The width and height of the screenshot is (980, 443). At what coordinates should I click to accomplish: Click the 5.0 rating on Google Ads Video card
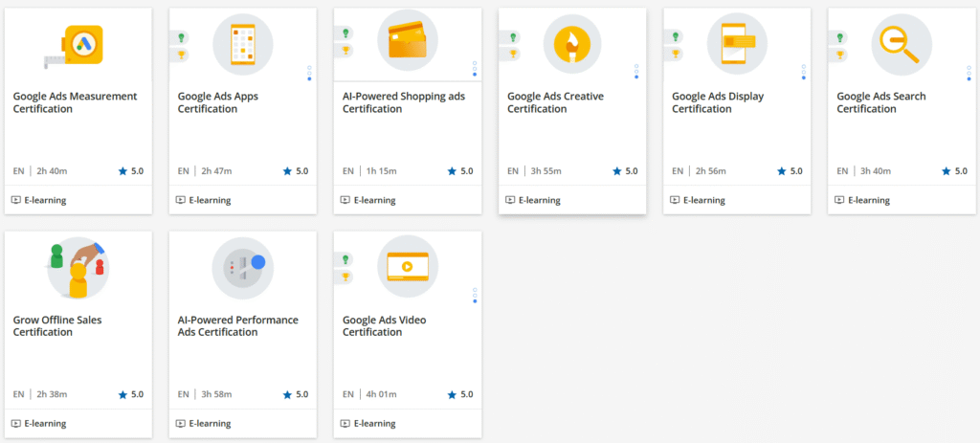(466, 394)
